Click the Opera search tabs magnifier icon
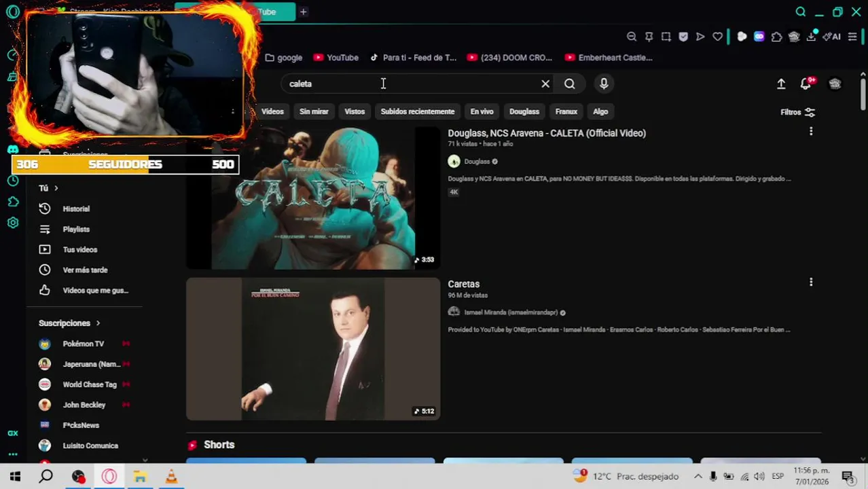Image resolution: width=868 pixels, height=489 pixels. [x=801, y=12]
